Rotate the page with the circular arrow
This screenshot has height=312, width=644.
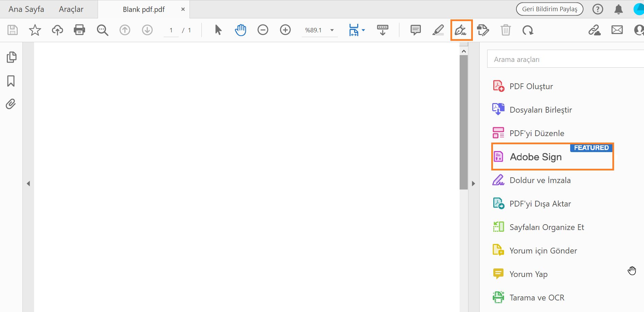(x=528, y=30)
